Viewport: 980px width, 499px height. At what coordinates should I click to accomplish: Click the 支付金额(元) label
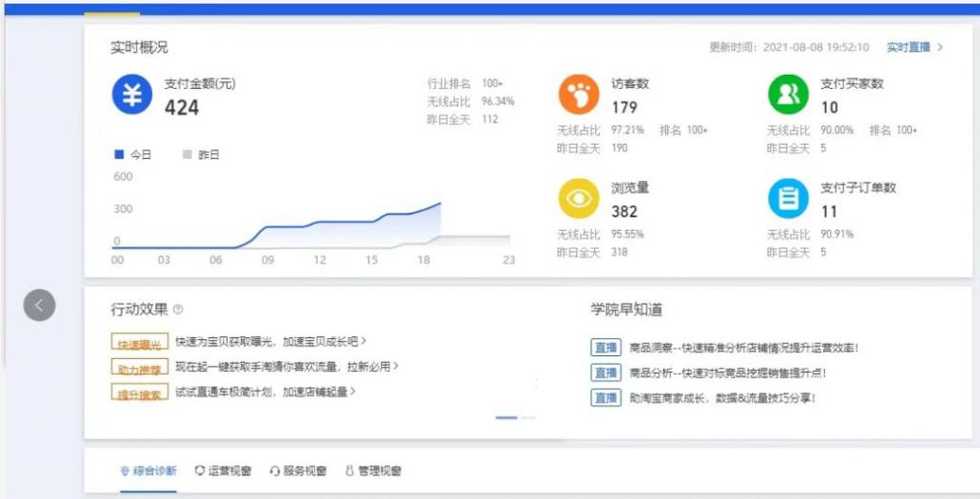click(x=200, y=83)
